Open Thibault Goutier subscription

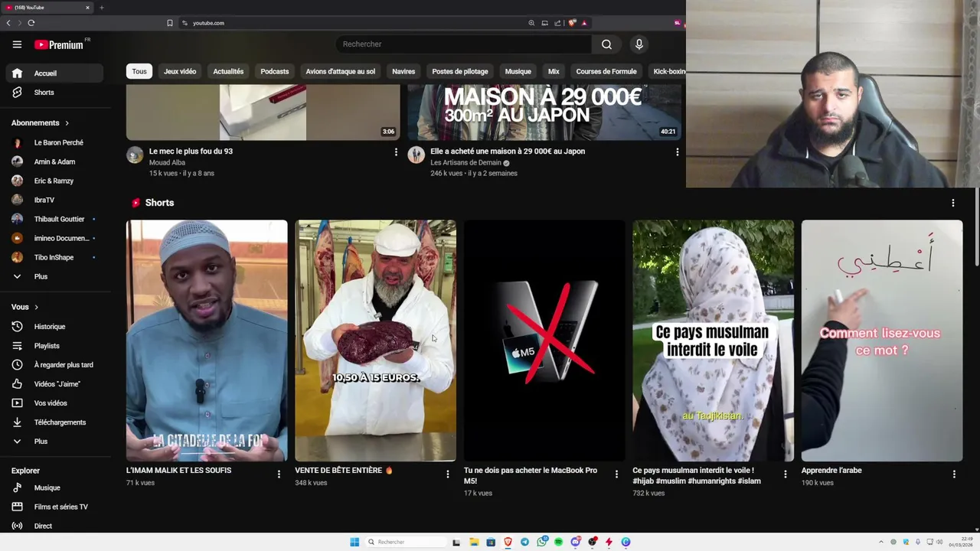pos(54,219)
